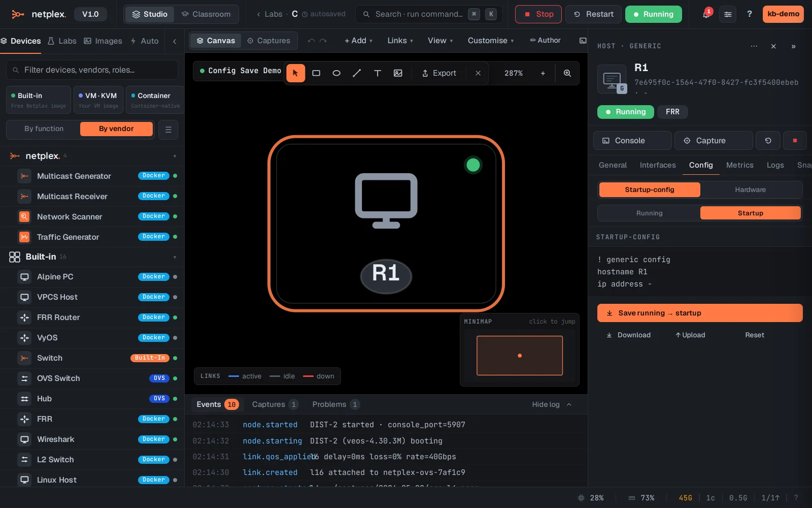
Task: Click the restart node icon beside Capture
Action: point(768,141)
